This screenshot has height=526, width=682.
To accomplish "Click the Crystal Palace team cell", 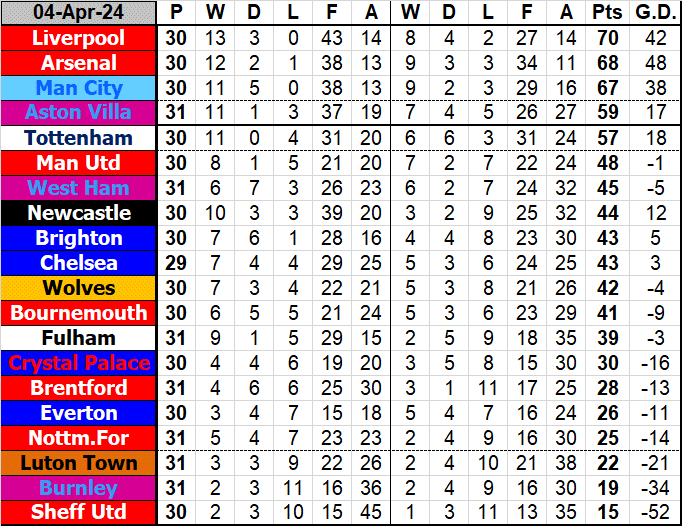I will click(79, 363).
